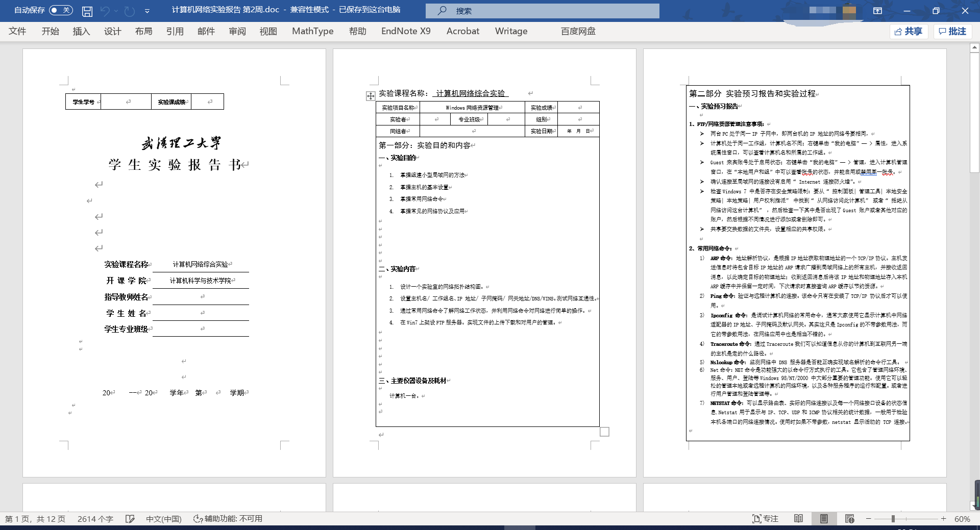Click the table move handle on page two

point(371,96)
